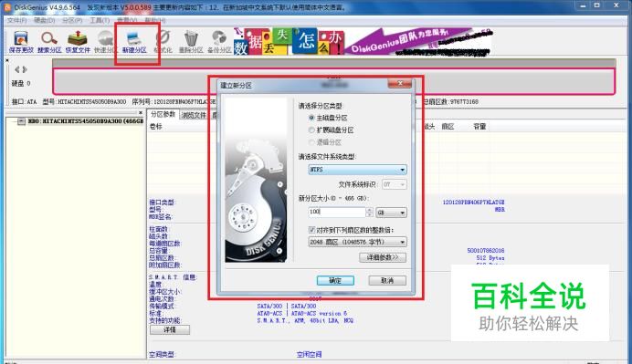Click the 空闲空间 value text
632x364 pixels.
tap(309, 354)
